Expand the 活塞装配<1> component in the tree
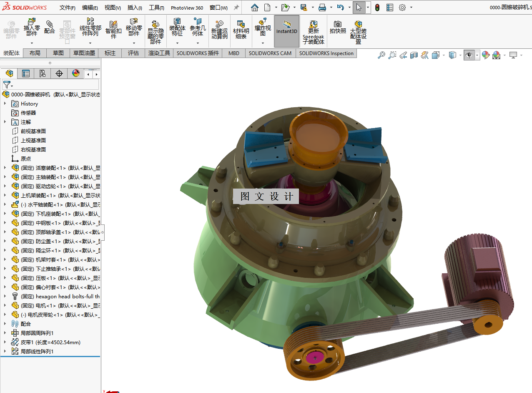 tap(5, 168)
